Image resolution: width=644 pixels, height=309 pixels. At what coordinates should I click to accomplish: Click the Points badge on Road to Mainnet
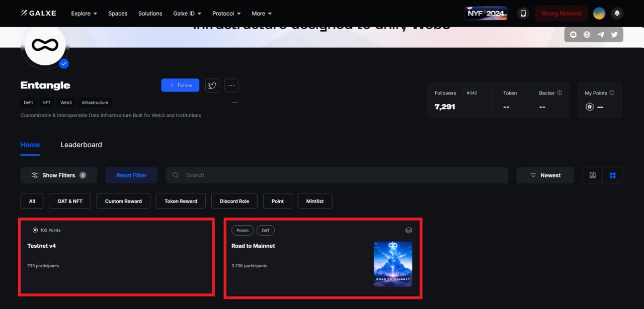coord(243,231)
